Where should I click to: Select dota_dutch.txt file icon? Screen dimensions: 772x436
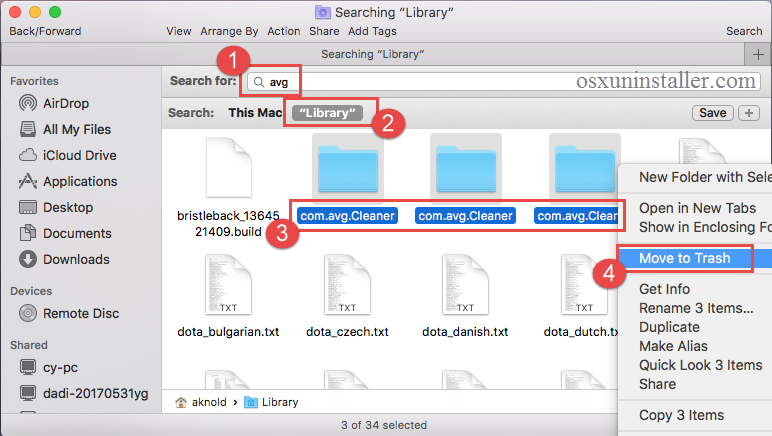[584, 284]
